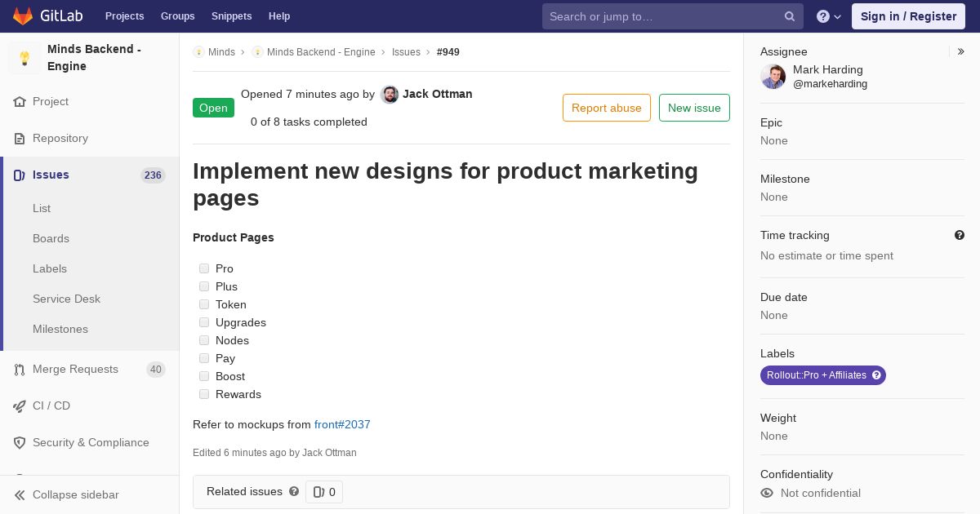Click the Jack Ottman author name link
This screenshot has height=514, width=980.
click(x=438, y=94)
